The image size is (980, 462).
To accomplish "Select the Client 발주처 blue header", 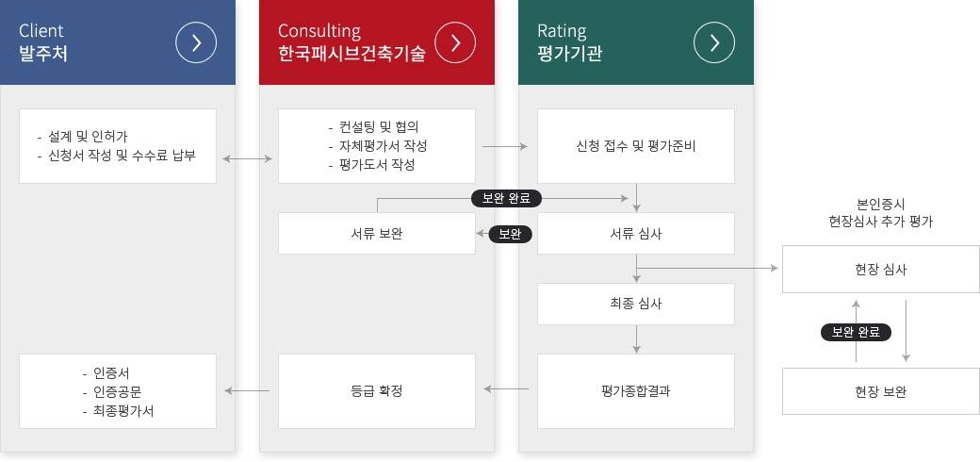I will [118, 42].
